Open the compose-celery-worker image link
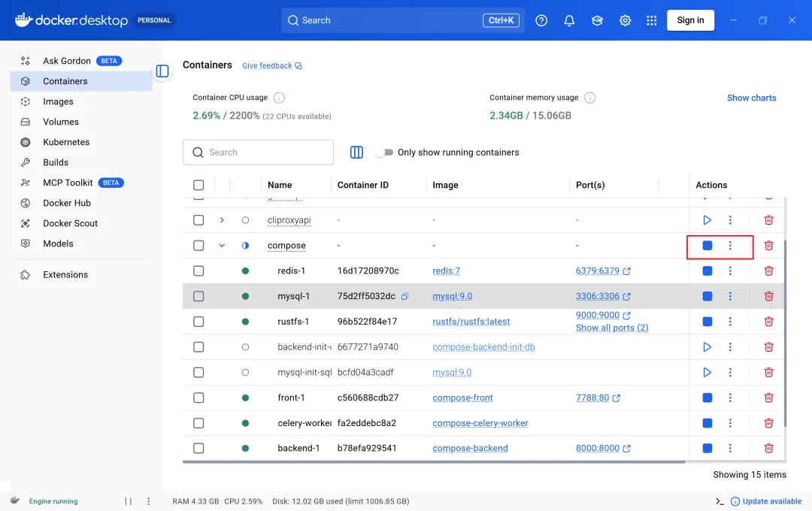This screenshot has width=812, height=511. [480, 423]
